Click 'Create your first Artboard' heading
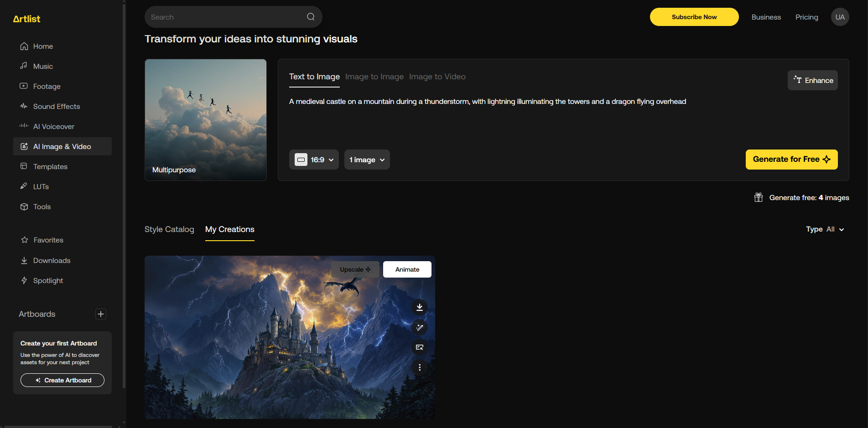 pyautogui.click(x=59, y=343)
